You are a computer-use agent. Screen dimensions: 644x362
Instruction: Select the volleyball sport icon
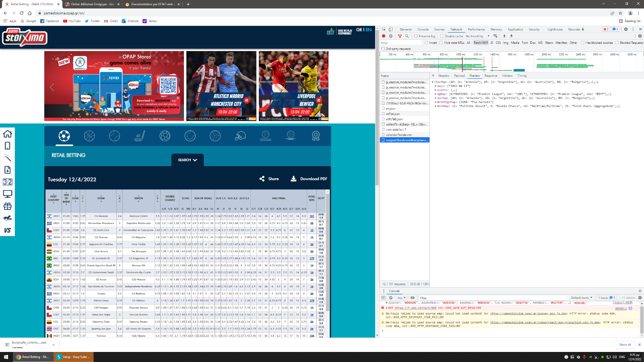point(215,136)
